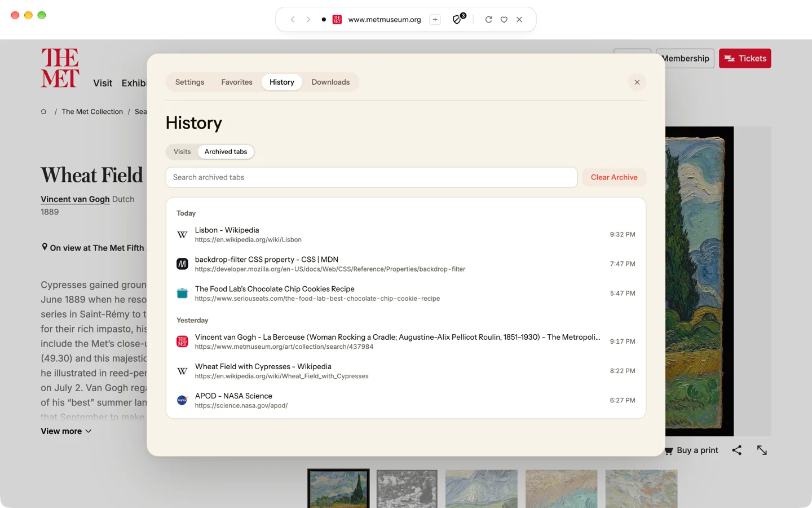
Task: Open a new tab with plus icon
Action: point(435,20)
